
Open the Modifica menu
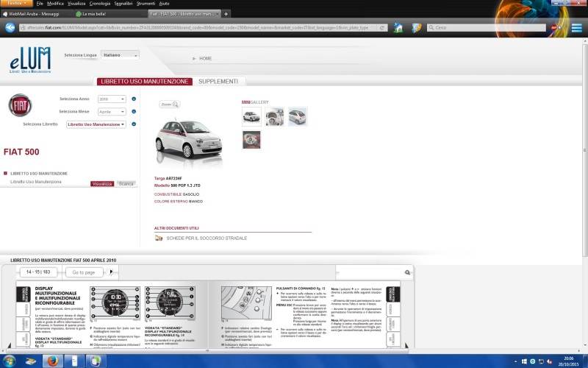coord(55,4)
